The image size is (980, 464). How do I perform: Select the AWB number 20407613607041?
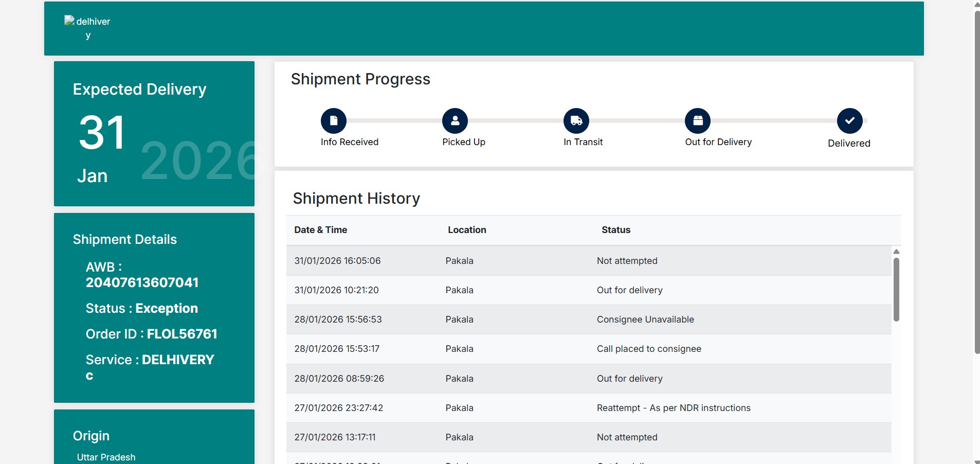(142, 282)
